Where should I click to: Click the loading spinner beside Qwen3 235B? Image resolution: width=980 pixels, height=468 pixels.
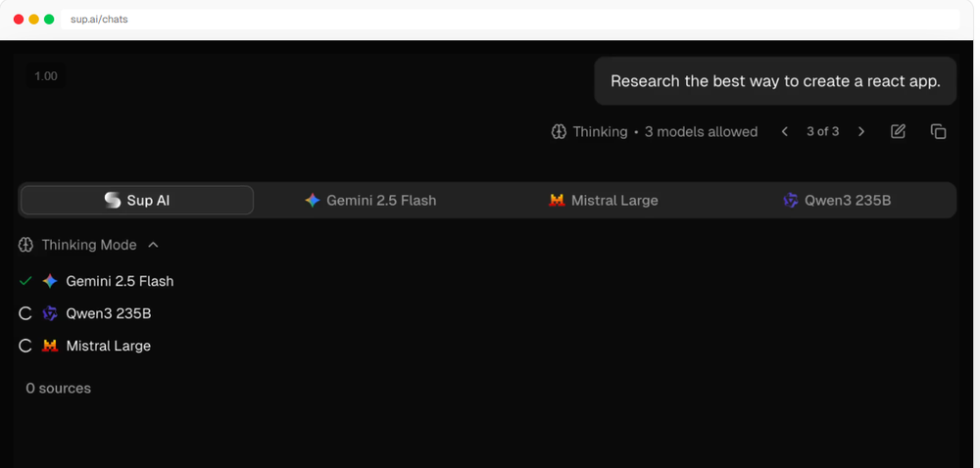(x=25, y=313)
